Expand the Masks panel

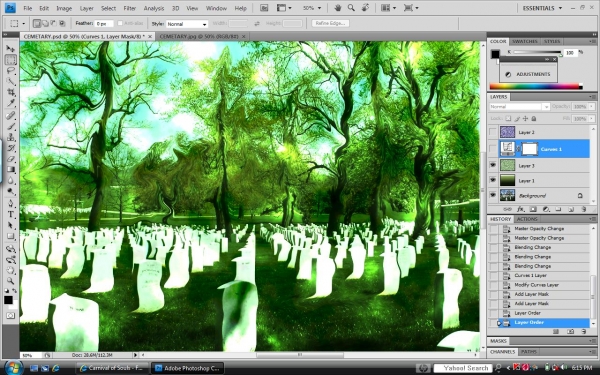[498, 341]
